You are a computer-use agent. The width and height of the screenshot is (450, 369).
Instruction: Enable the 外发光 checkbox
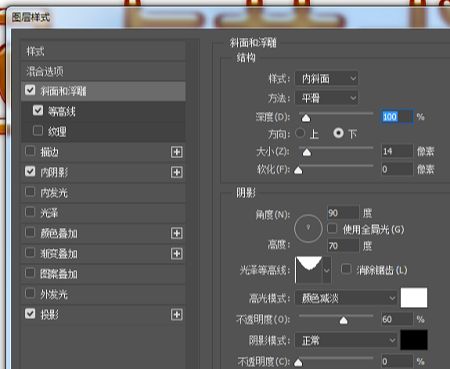pyautogui.click(x=30, y=293)
